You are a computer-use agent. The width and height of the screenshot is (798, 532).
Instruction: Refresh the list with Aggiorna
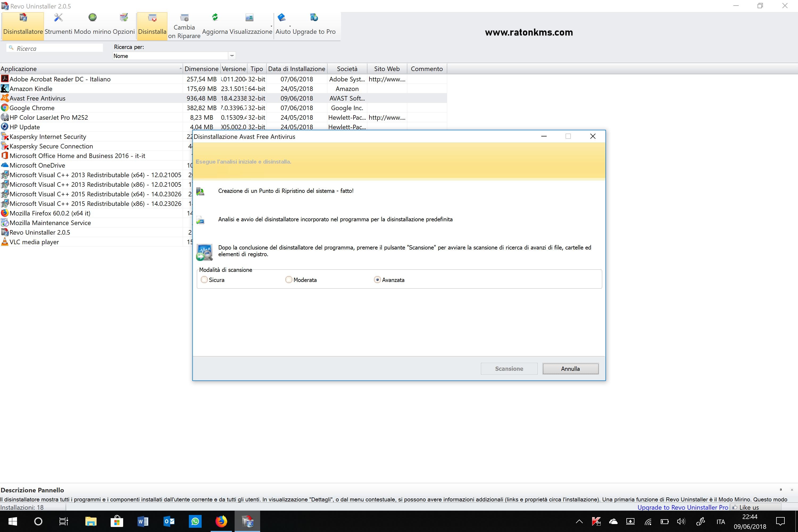click(x=215, y=26)
